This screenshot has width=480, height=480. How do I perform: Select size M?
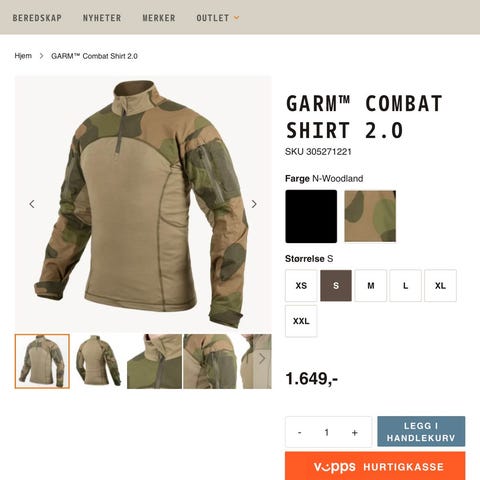click(x=371, y=286)
